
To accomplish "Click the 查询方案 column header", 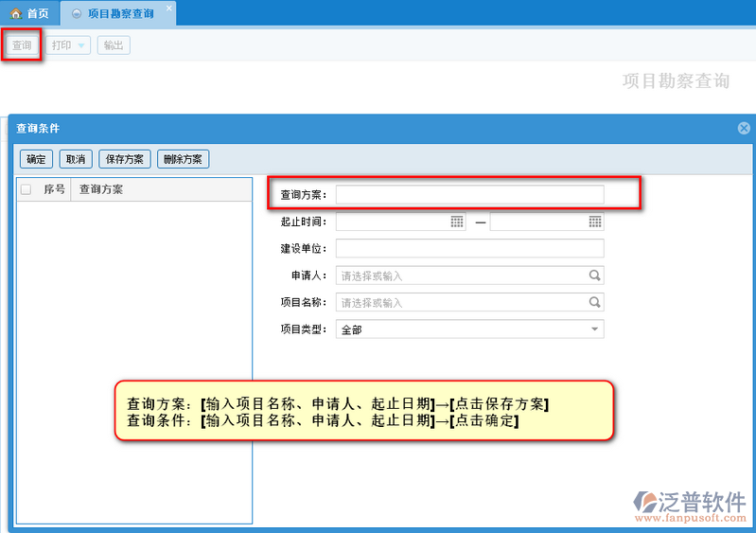I will pos(162,189).
